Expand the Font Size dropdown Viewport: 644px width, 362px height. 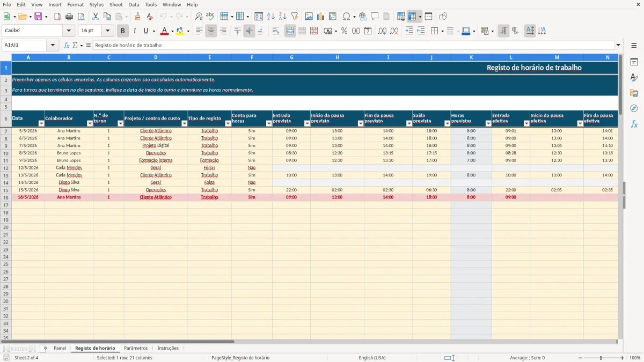107,31
